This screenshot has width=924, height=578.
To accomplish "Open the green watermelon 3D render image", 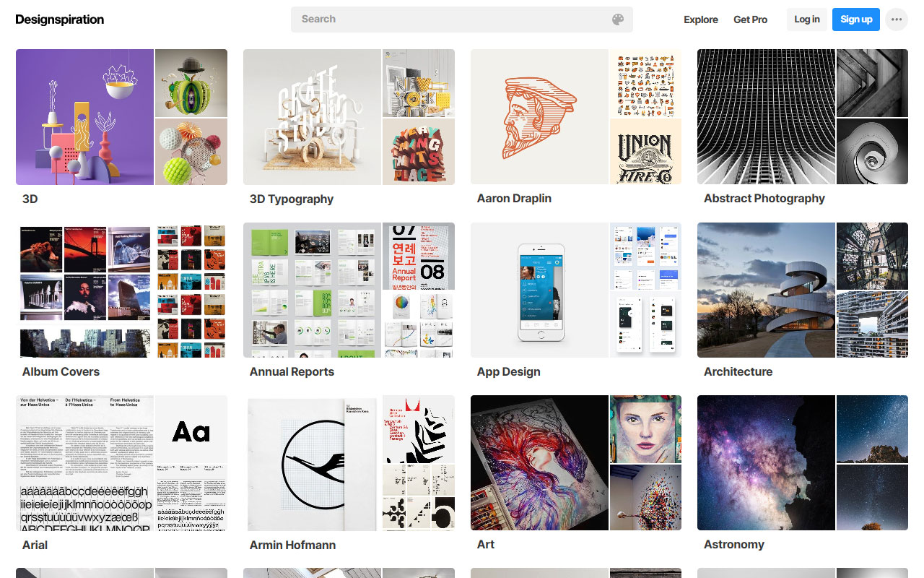I will (191, 83).
